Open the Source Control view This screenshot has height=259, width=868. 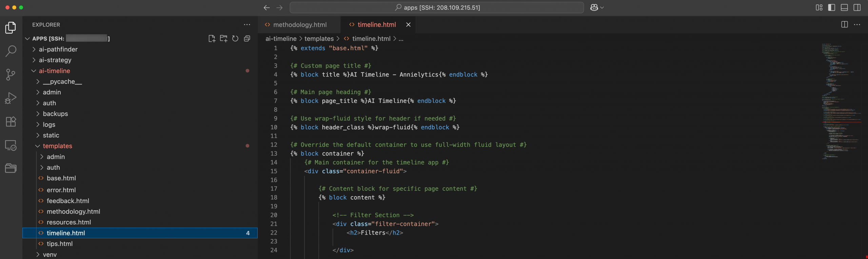click(11, 74)
